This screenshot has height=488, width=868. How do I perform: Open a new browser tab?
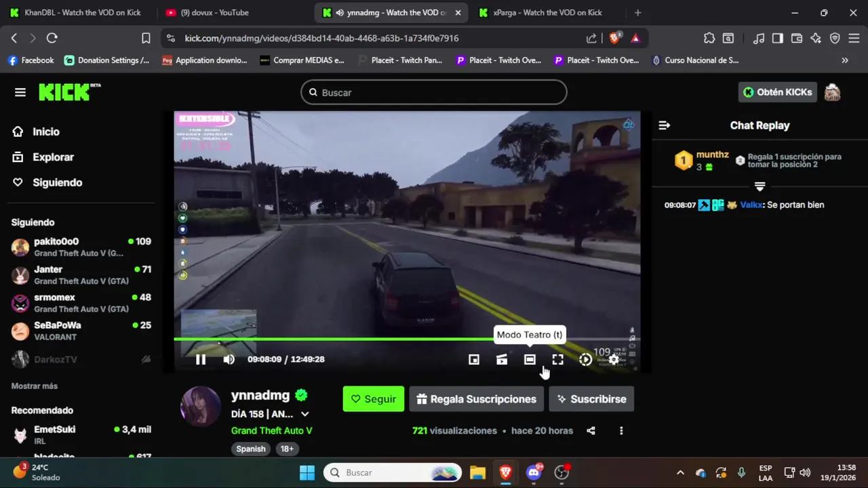coord(637,12)
